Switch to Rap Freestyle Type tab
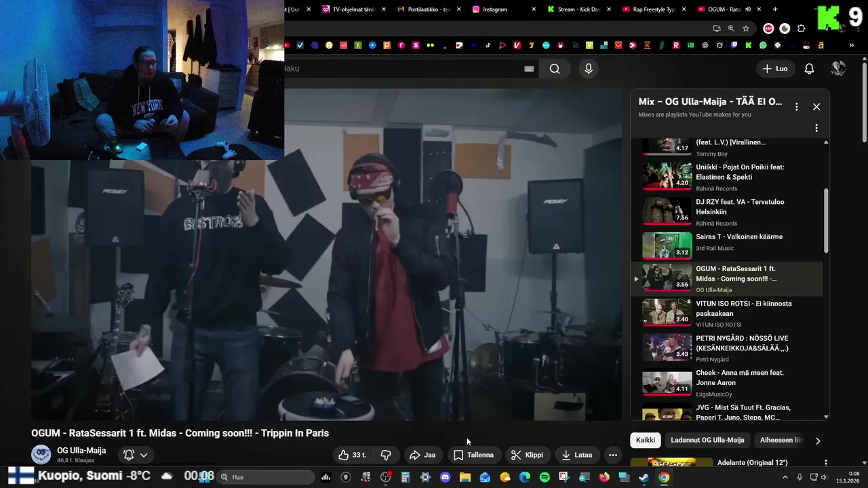This screenshot has width=868, height=488. click(x=653, y=9)
